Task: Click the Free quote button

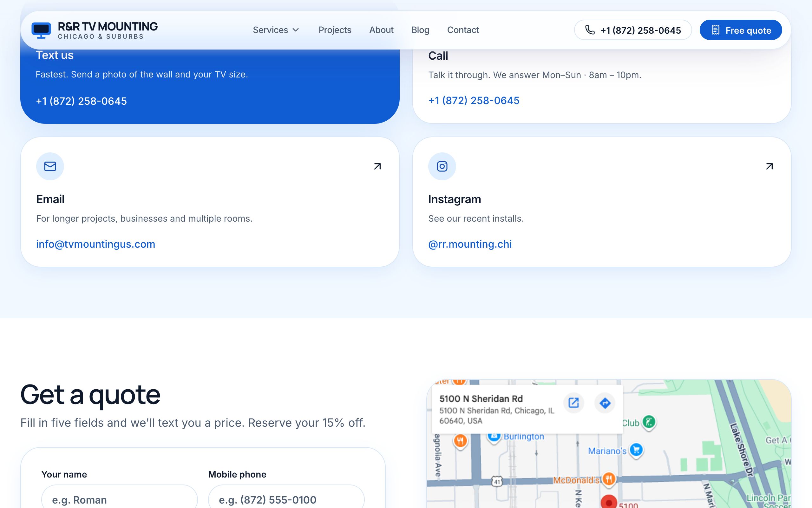Action: [741, 30]
